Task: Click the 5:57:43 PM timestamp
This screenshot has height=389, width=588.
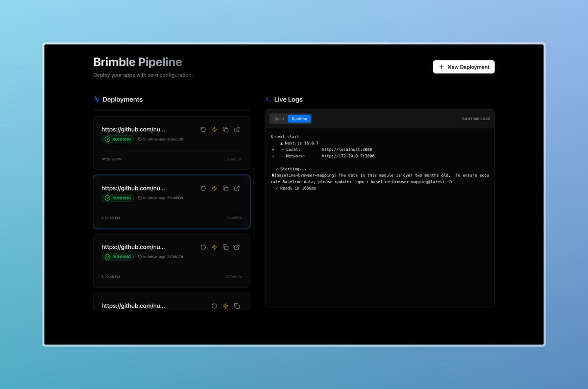Action: point(111,218)
